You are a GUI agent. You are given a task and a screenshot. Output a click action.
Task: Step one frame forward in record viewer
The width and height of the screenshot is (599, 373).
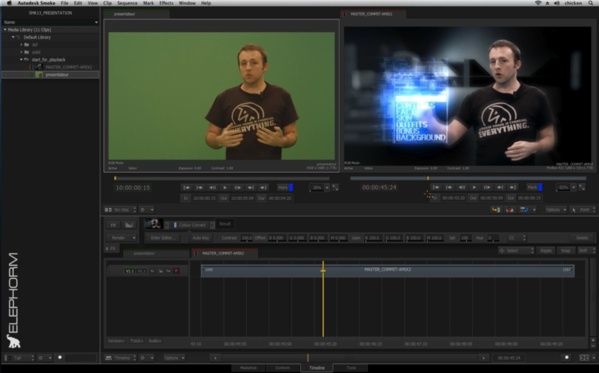[x=487, y=187]
